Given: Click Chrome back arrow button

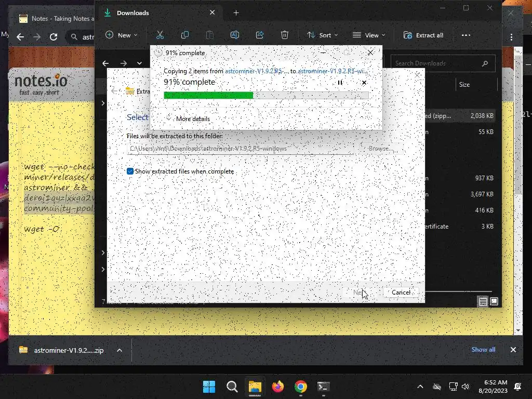Looking at the screenshot, I should 20,37.
